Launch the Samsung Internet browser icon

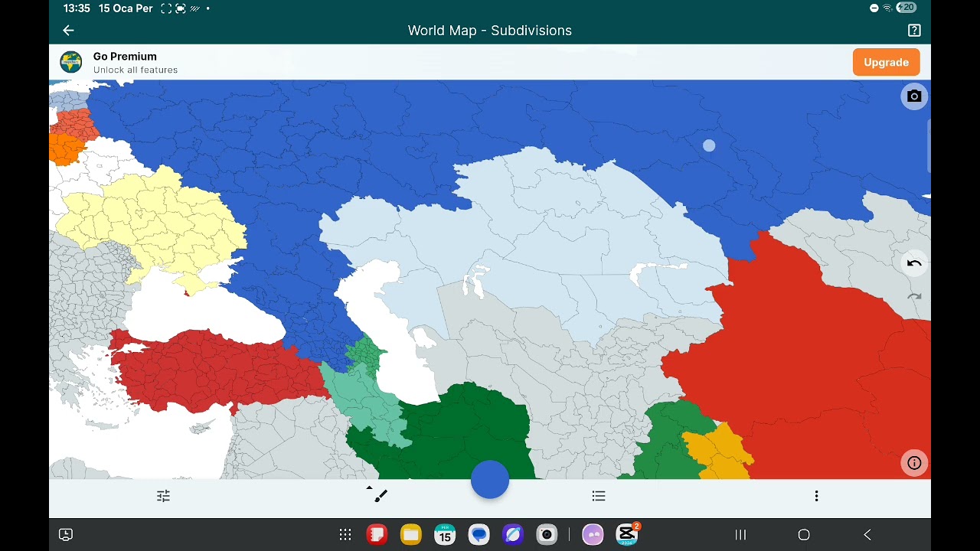pyautogui.click(x=513, y=534)
